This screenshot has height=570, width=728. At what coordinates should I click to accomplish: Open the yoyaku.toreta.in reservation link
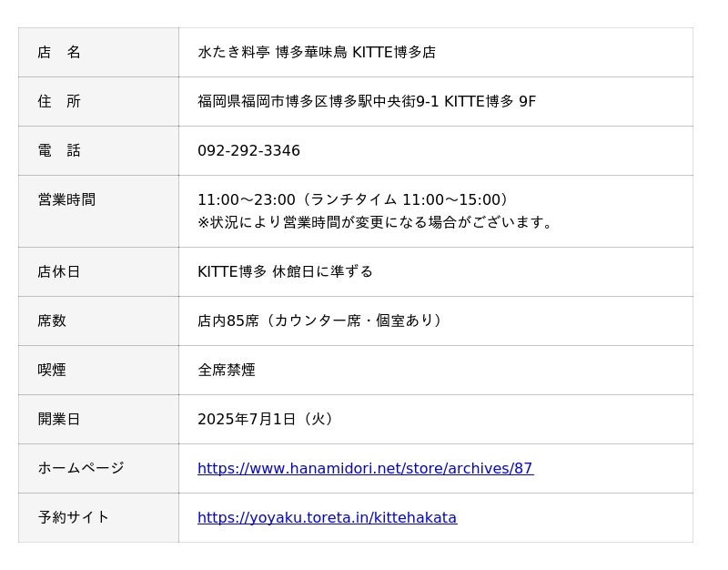pyautogui.click(x=327, y=518)
